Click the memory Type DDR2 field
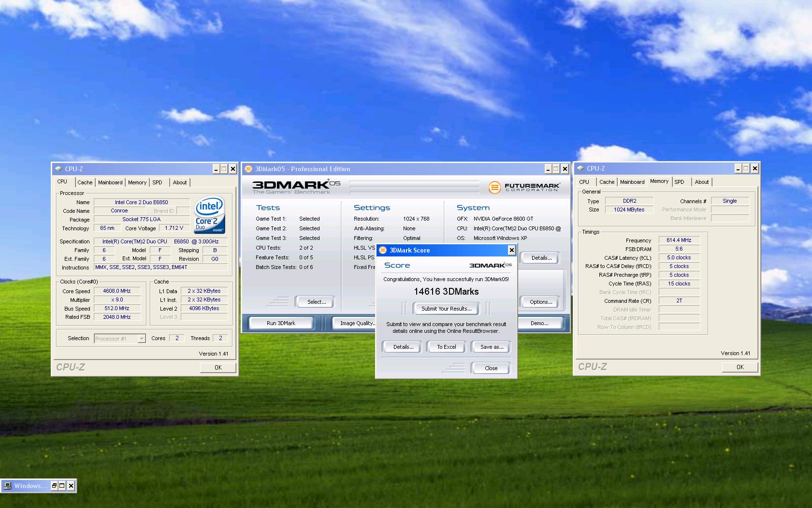The height and width of the screenshot is (508, 812). pyautogui.click(x=629, y=201)
